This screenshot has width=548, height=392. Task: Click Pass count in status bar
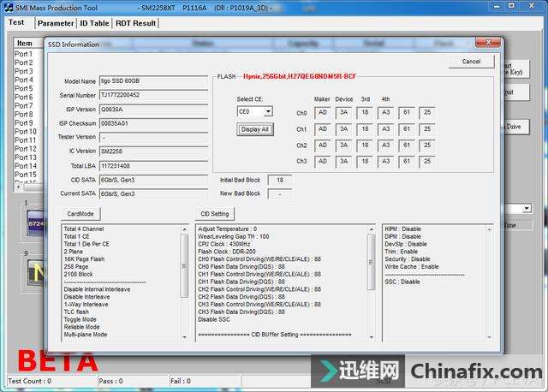pos(110,381)
